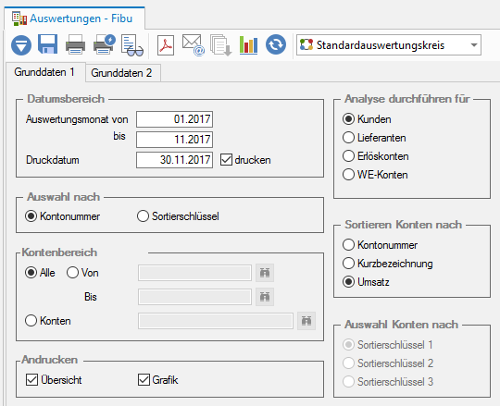Image resolution: width=500 pixels, height=406 pixels.
Task: Open the Standardauswertungskreis dropdown
Action: click(388, 45)
